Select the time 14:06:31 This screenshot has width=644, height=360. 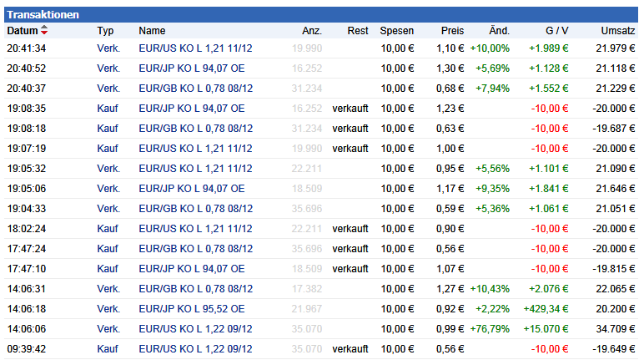(27, 289)
